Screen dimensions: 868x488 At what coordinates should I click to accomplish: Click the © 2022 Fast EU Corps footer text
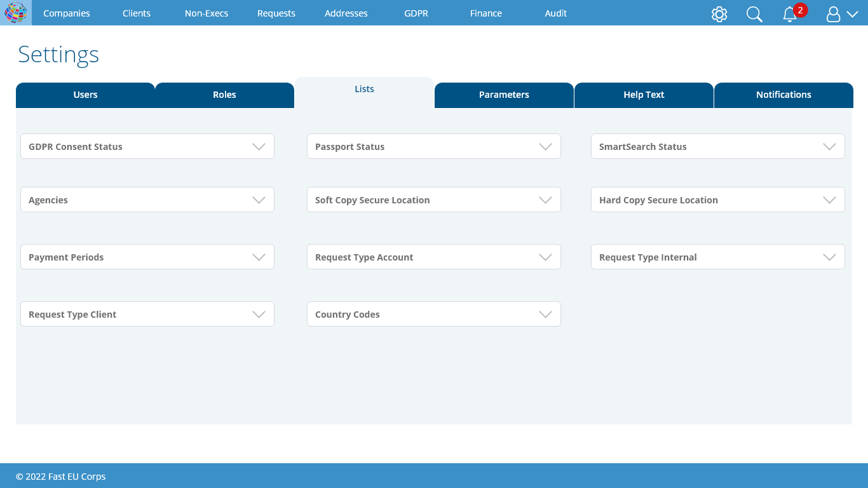click(x=61, y=477)
